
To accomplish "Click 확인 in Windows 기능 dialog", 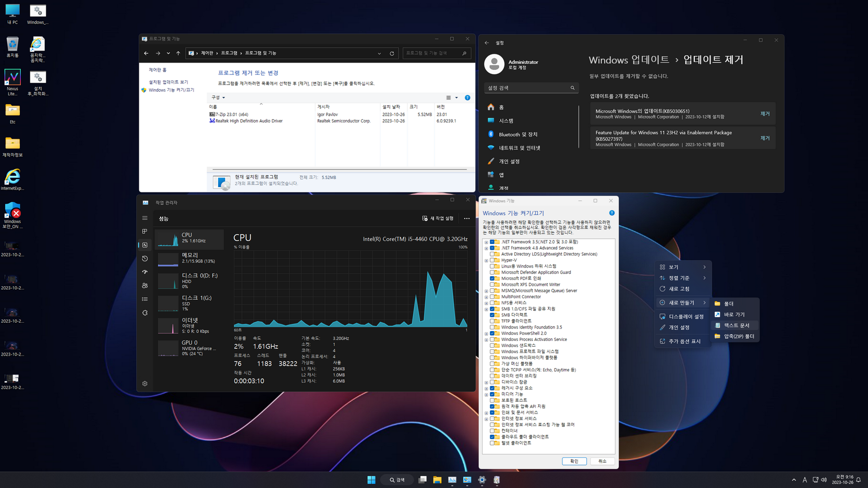I will click(x=574, y=461).
